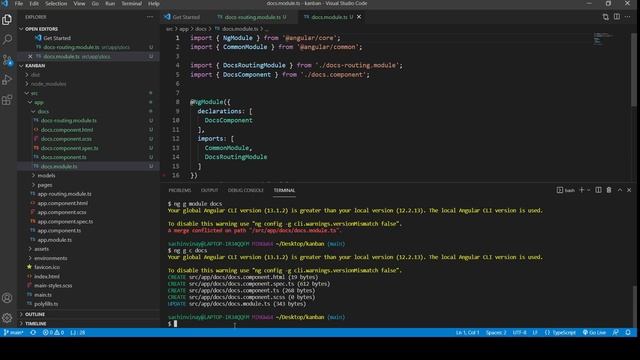
Task: Open the Source Control view
Action: [7, 60]
